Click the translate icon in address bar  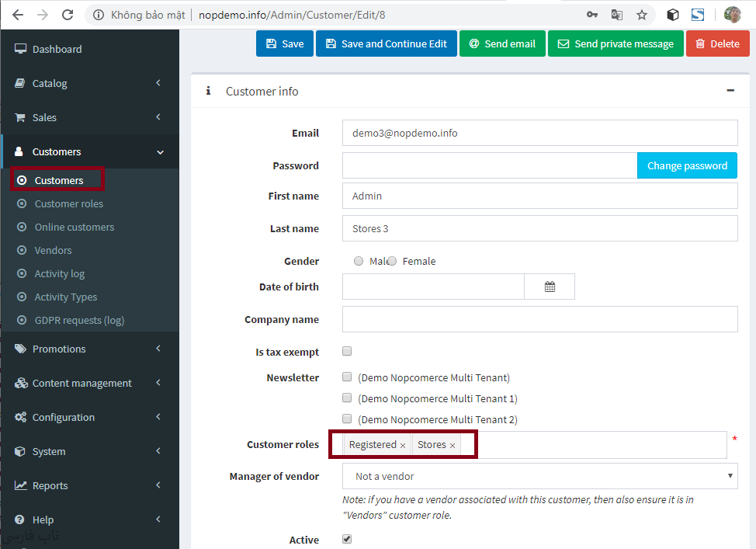click(x=617, y=15)
